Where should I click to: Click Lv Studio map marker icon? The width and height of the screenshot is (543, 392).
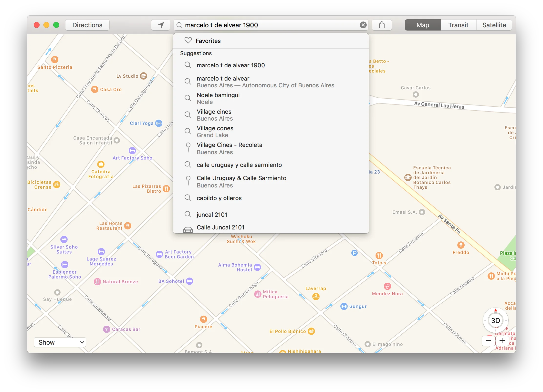tap(144, 76)
